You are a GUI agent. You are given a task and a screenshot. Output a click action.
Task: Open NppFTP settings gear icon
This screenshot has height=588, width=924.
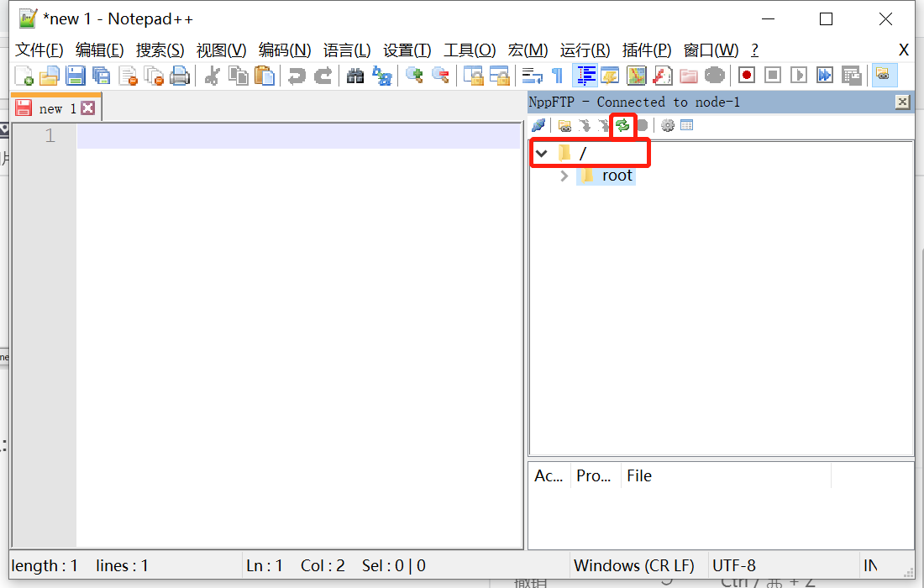point(667,125)
